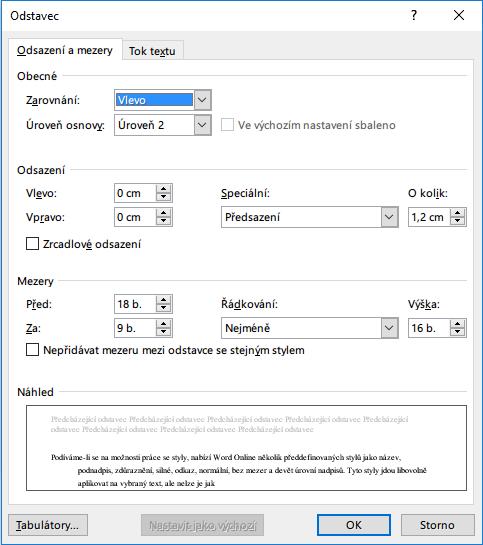Decrease the Vpravo indent spinner down arrow
Screen dimensions: 483x545
tap(163, 221)
